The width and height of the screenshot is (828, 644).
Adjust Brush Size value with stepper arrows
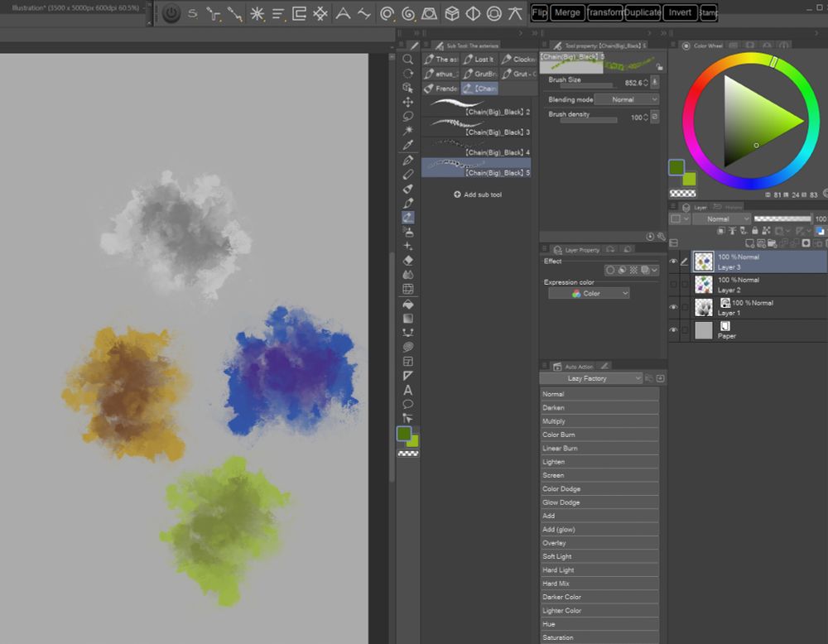point(646,82)
